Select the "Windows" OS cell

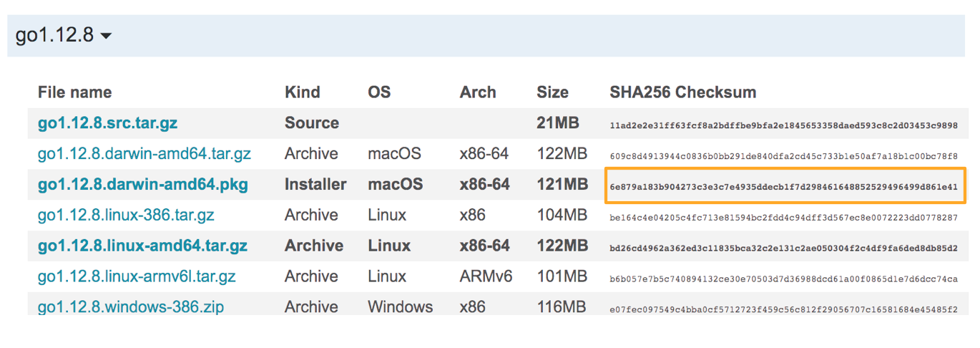pos(401,306)
